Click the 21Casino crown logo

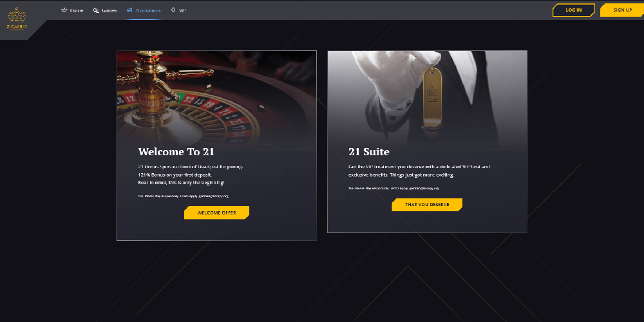pyautogui.click(x=17, y=19)
